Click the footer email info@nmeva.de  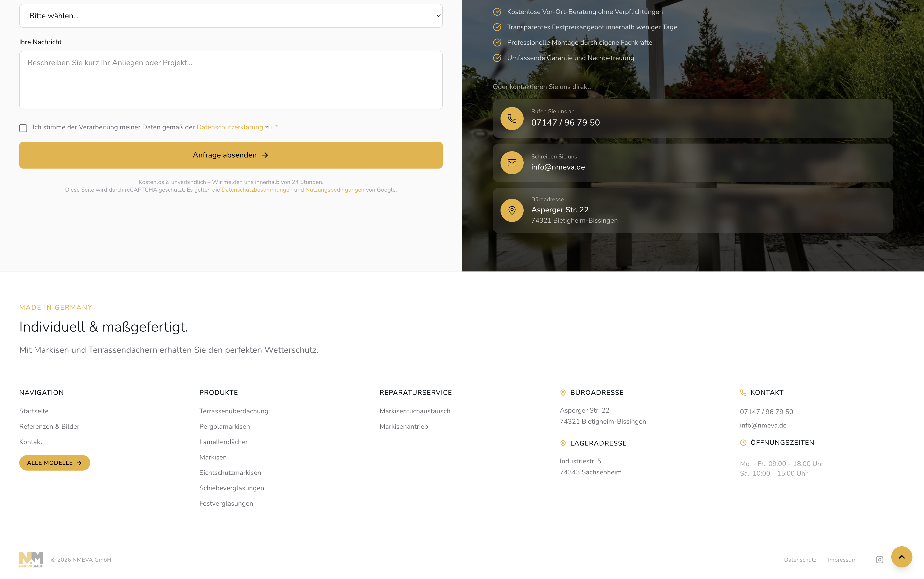[763, 425]
